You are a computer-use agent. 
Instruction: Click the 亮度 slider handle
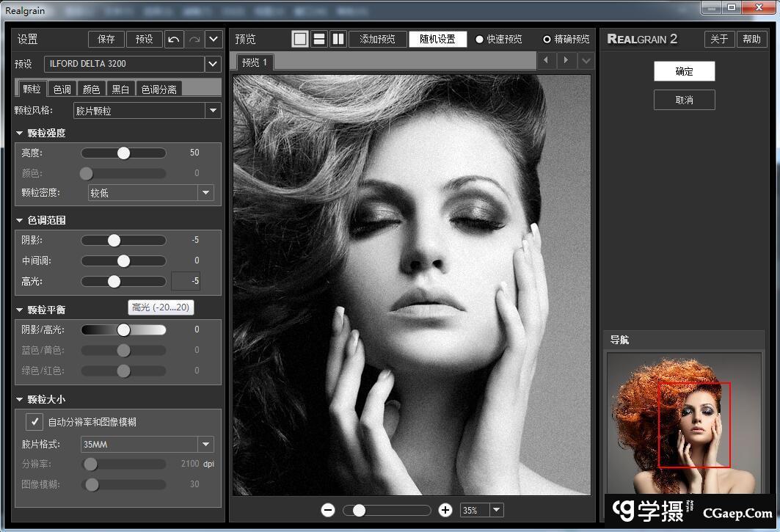123,153
